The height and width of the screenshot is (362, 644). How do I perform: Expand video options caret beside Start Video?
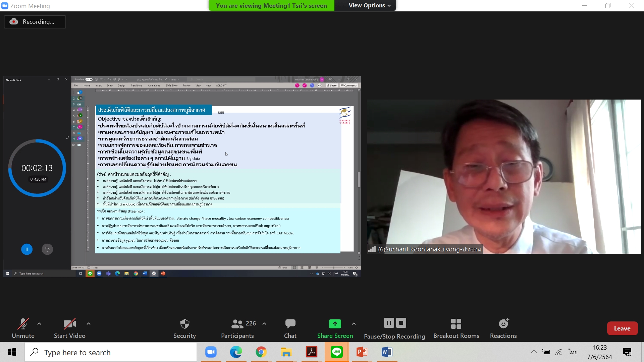(89, 324)
